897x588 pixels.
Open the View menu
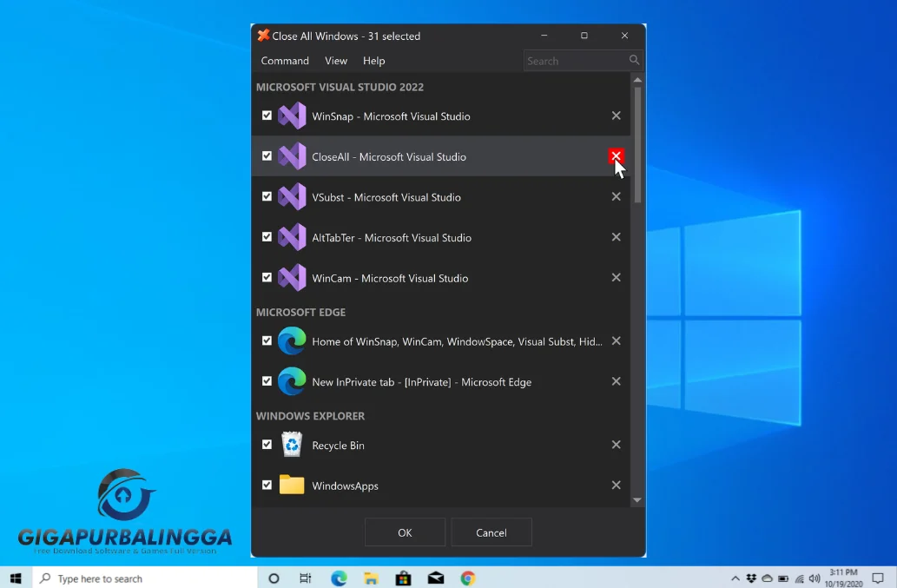click(336, 61)
